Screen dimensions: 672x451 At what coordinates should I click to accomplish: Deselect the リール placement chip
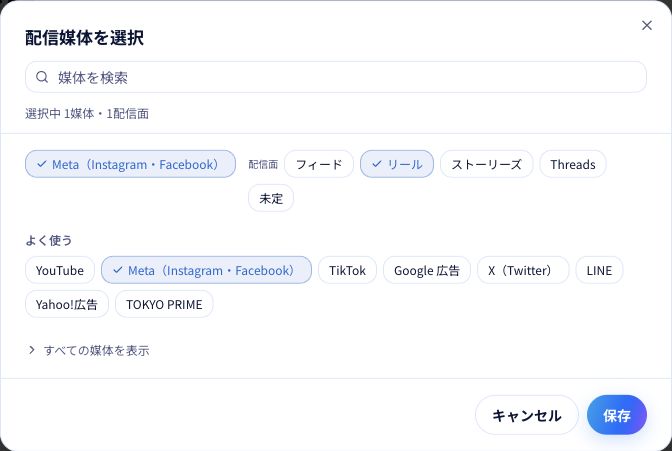(x=397, y=164)
